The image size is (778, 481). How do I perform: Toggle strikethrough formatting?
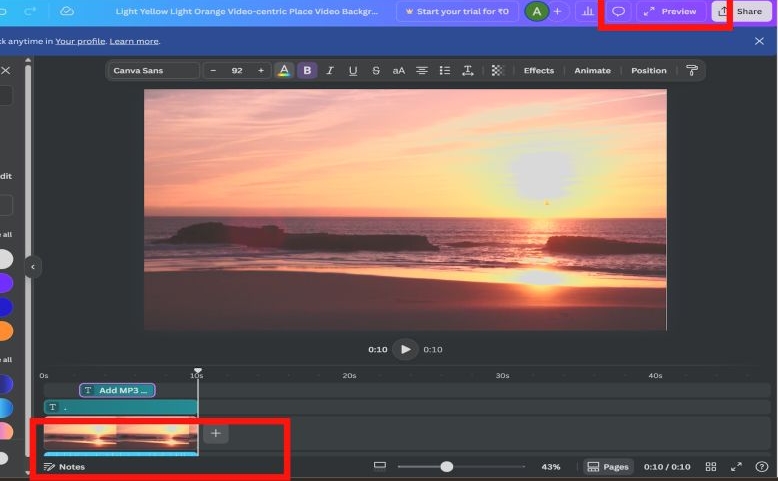(x=376, y=70)
